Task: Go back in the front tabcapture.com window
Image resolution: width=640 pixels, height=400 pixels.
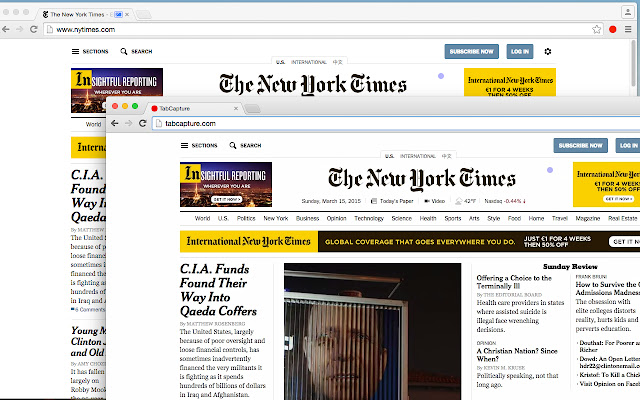Action: click(115, 123)
